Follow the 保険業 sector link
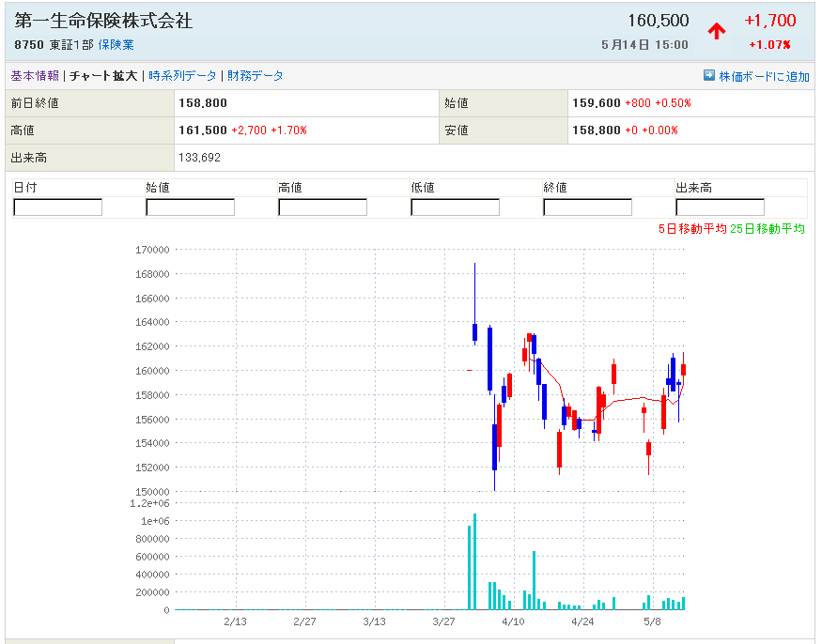Viewport: 822px width, 644px height. (x=116, y=45)
